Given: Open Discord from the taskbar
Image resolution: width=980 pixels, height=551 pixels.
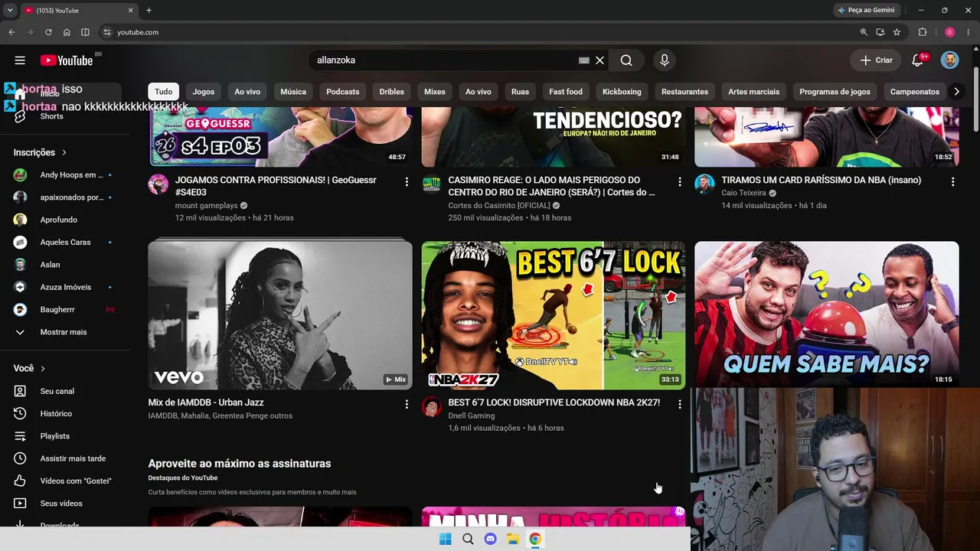Looking at the screenshot, I should 490,539.
